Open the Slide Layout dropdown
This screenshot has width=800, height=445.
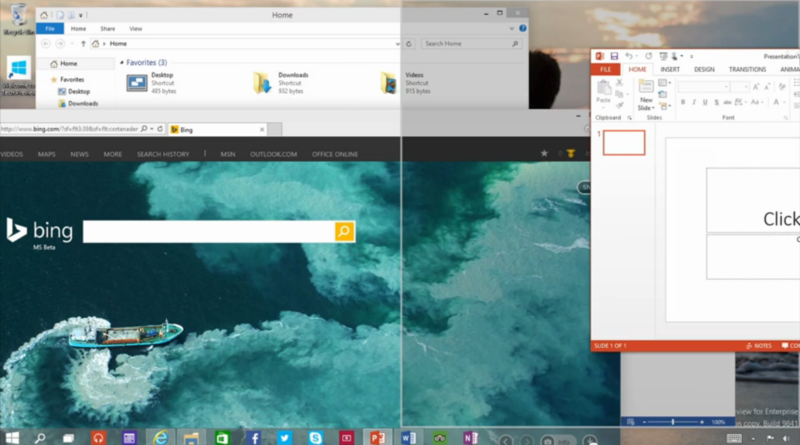pyautogui.click(x=664, y=83)
